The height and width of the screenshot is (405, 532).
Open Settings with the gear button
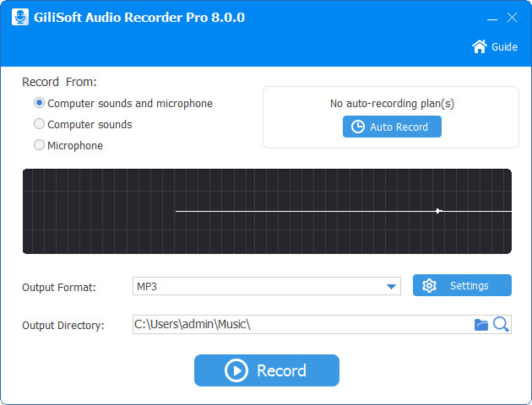pos(462,285)
